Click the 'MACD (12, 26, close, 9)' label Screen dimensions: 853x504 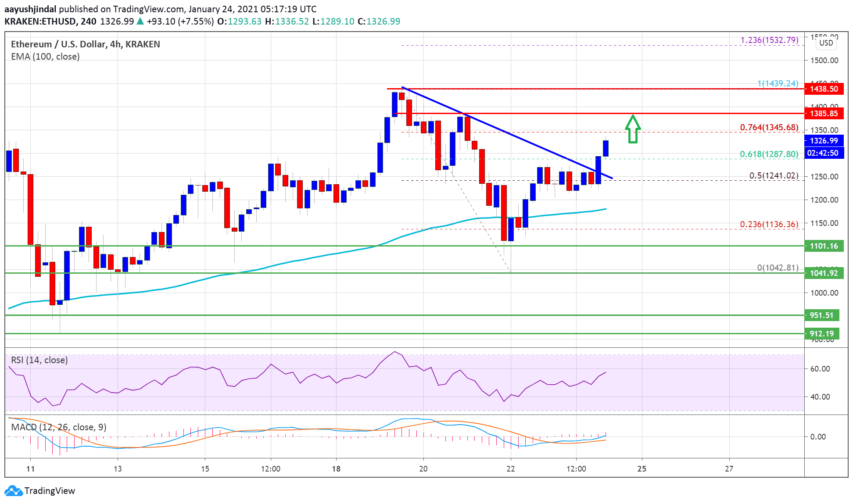[59, 427]
